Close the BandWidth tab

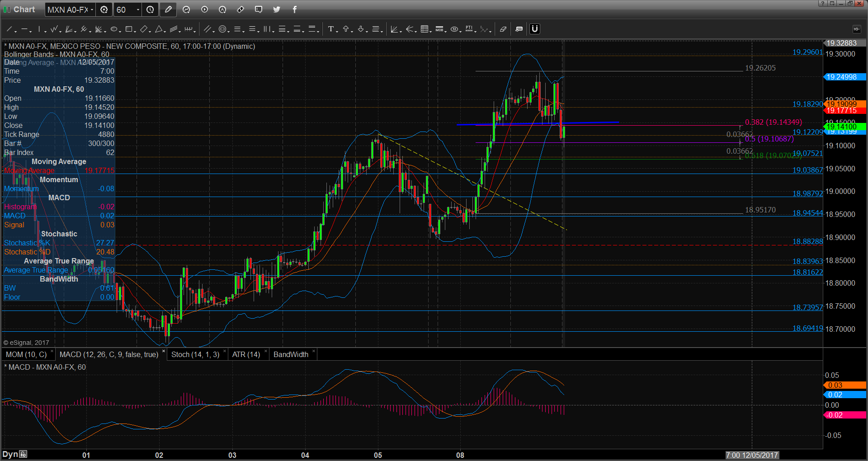(313, 351)
